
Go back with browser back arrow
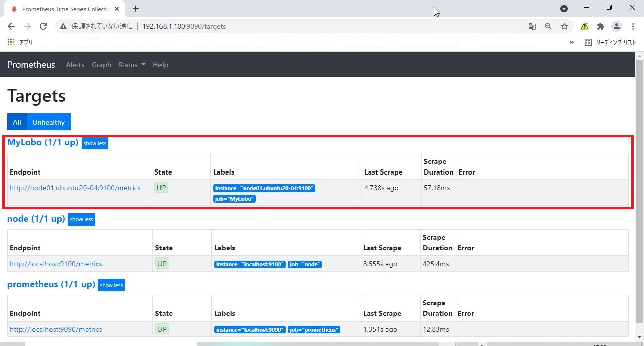pyautogui.click(x=11, y=26)
